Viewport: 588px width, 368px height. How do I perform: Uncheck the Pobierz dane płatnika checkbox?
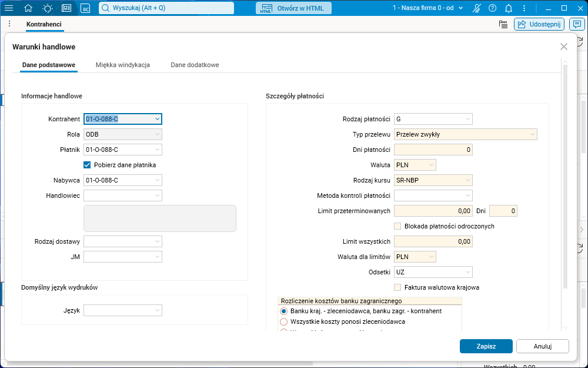87,165
